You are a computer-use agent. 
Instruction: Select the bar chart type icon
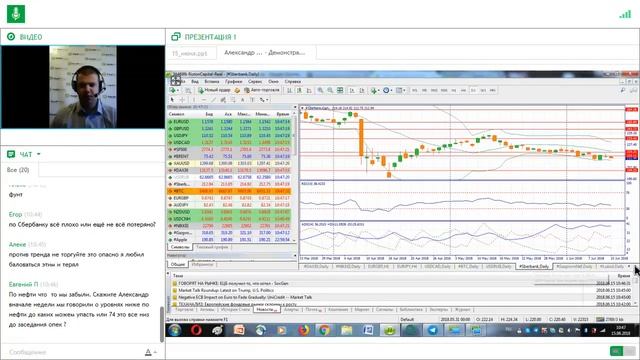coord(289,90)
